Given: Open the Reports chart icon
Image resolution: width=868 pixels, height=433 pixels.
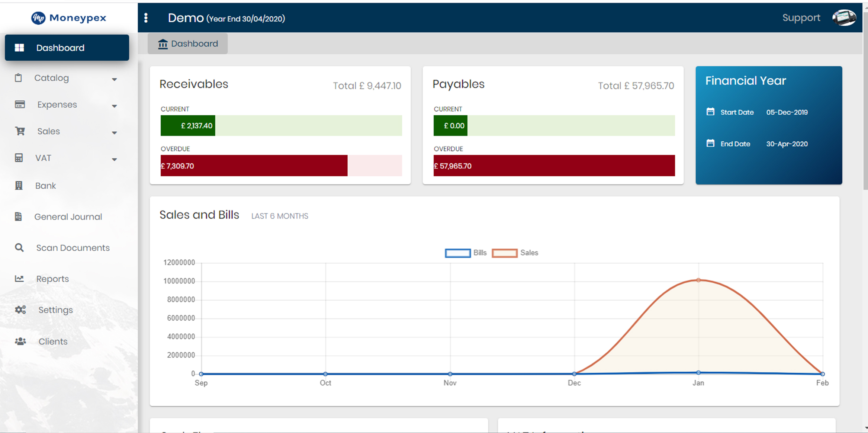Looking at the screenshot, I should coord(19,278).
